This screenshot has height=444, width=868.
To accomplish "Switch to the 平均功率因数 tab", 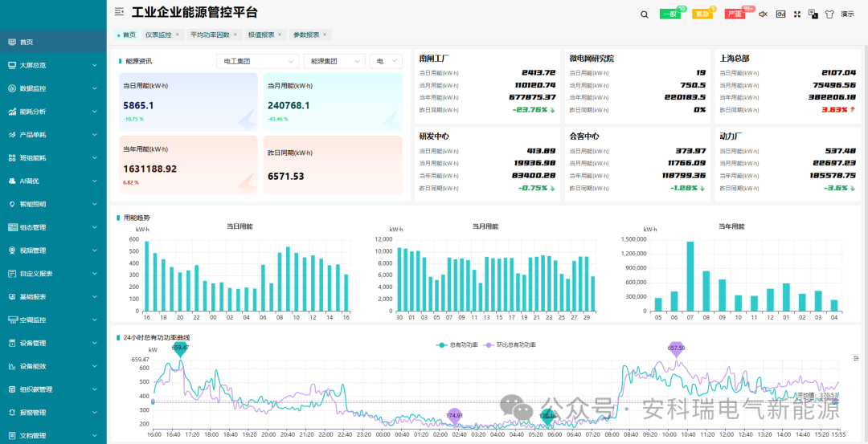I will [x=210, y=35].
